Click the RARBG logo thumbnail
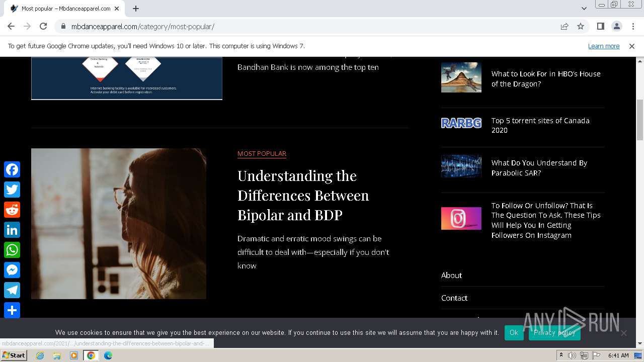The width and height of the screenshot is (644, 362). click(461, 123)
